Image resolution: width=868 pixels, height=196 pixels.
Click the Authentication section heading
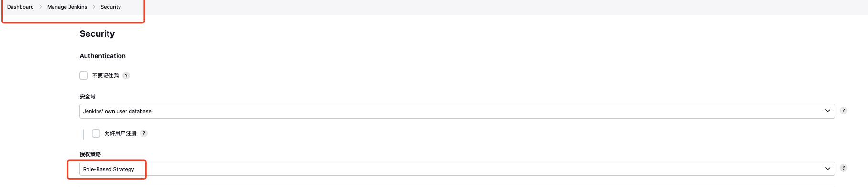tap(102, 56)
